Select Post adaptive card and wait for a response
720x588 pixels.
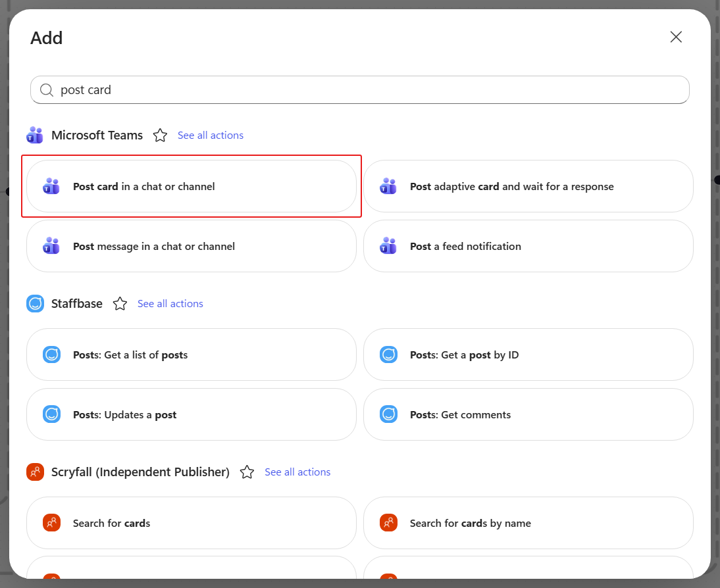pyautogui.click(x=528, y=186)
